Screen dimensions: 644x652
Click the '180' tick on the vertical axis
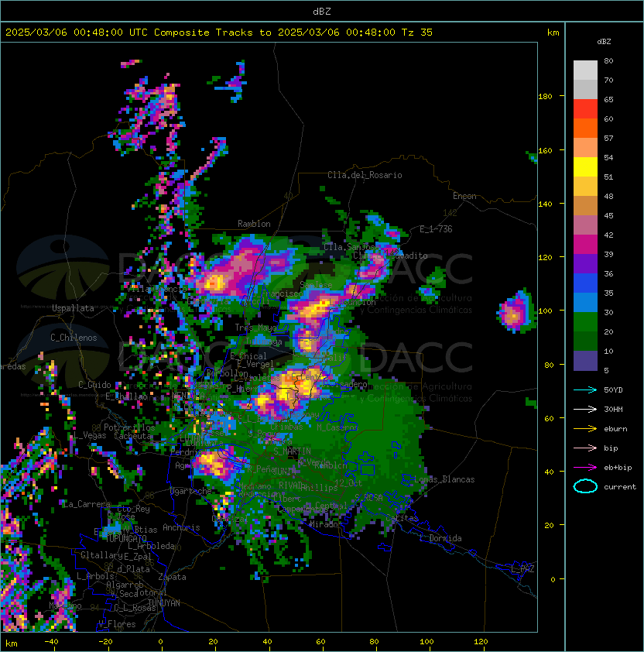[x=545, y=97]
